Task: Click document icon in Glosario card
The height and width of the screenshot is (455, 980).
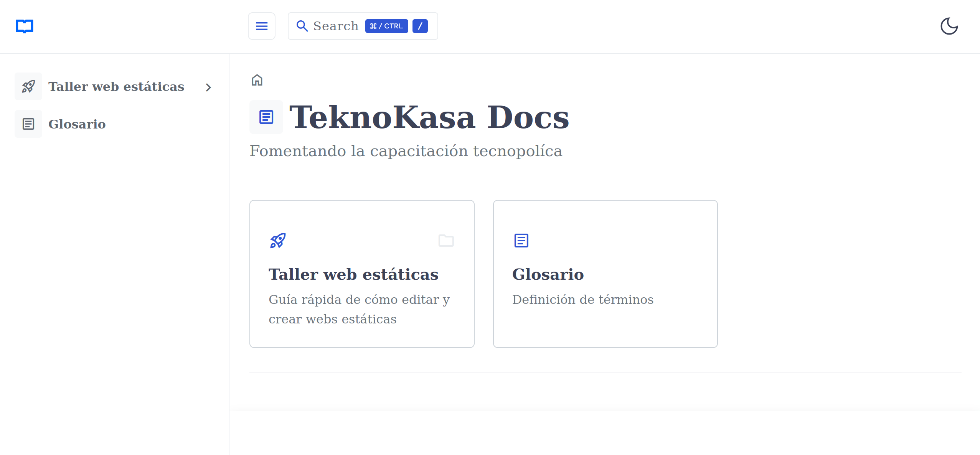Action: 521,241
